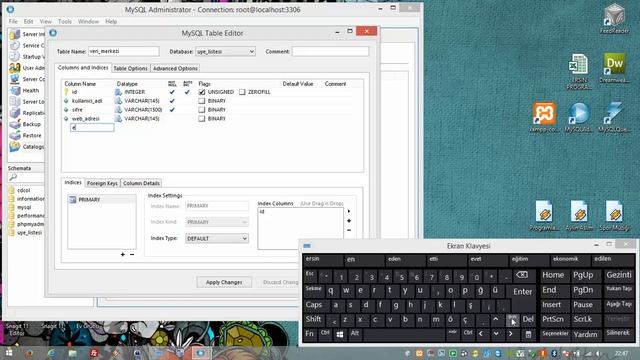Open Backup section in Administrator sidebar
This screenshot has width=640, height=360.
(25, 124)
